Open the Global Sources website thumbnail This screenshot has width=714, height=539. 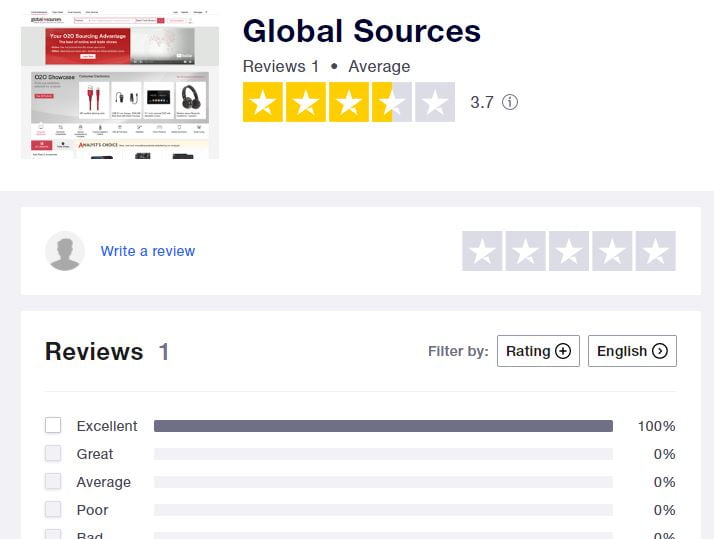point(120,84)
